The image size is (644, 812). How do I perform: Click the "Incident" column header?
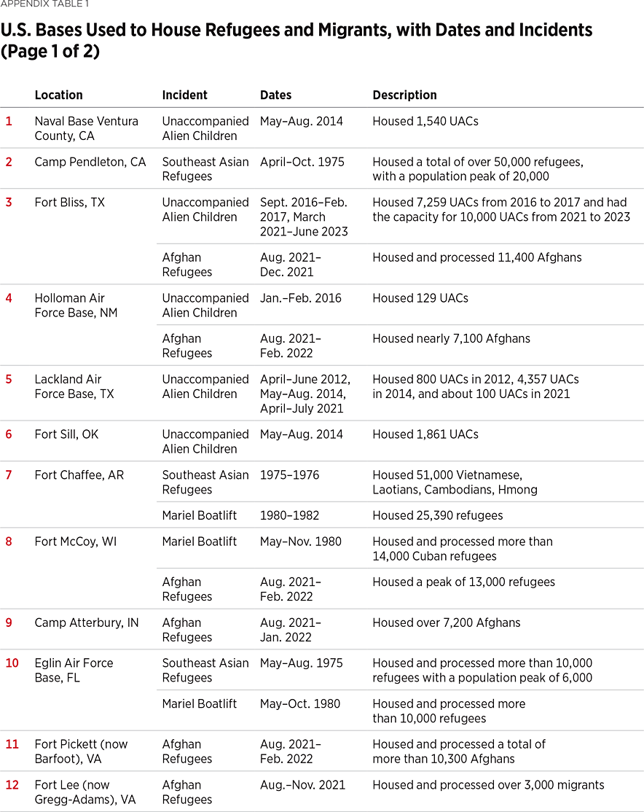(184, 95)
